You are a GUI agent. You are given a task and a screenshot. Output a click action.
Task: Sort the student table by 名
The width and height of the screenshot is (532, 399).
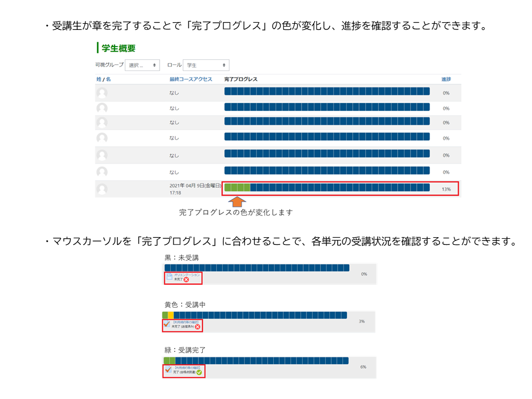point(108,79)
